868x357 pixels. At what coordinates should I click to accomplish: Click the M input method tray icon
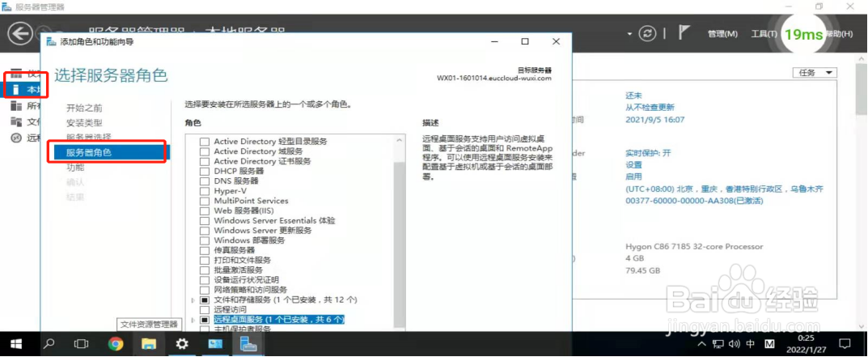click(x=771, y=344)
